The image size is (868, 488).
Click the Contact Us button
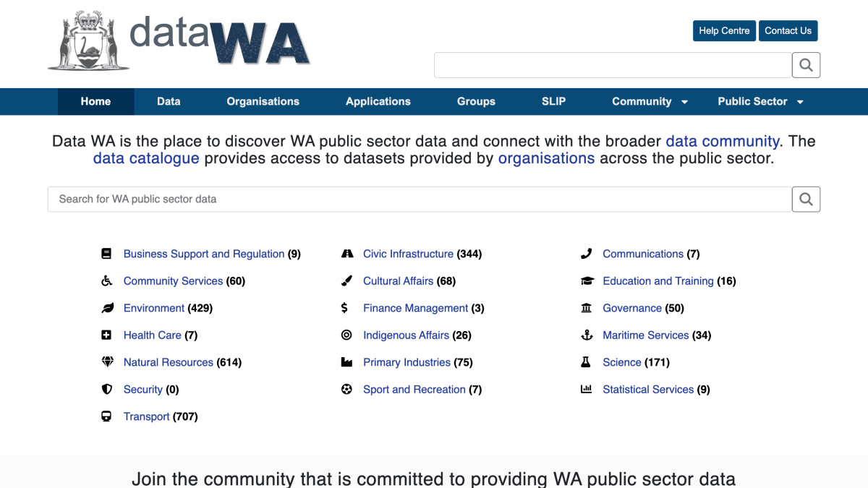(x=788, y=30)
